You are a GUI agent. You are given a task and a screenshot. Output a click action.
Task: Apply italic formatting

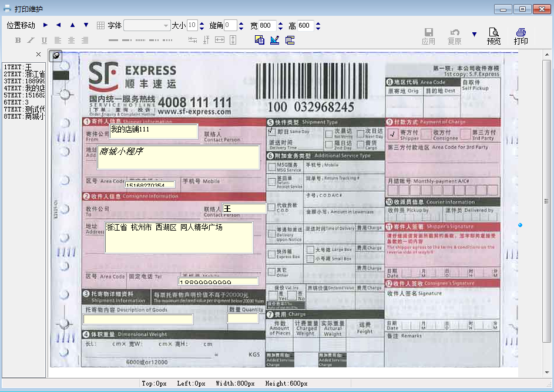tap(31, 40)
